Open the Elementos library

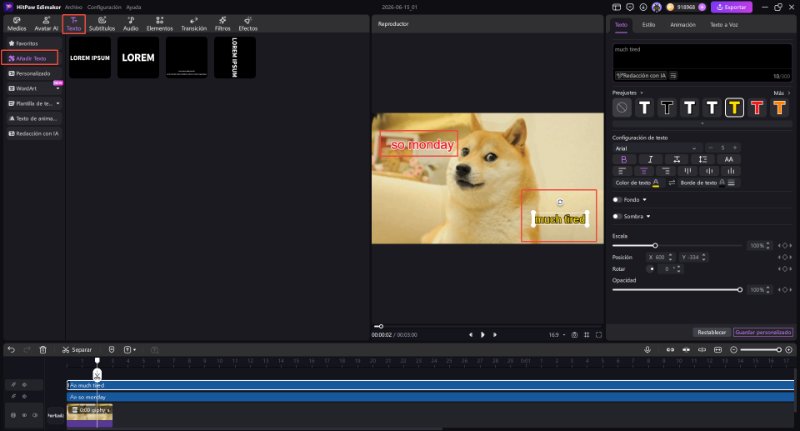point(160,24)
